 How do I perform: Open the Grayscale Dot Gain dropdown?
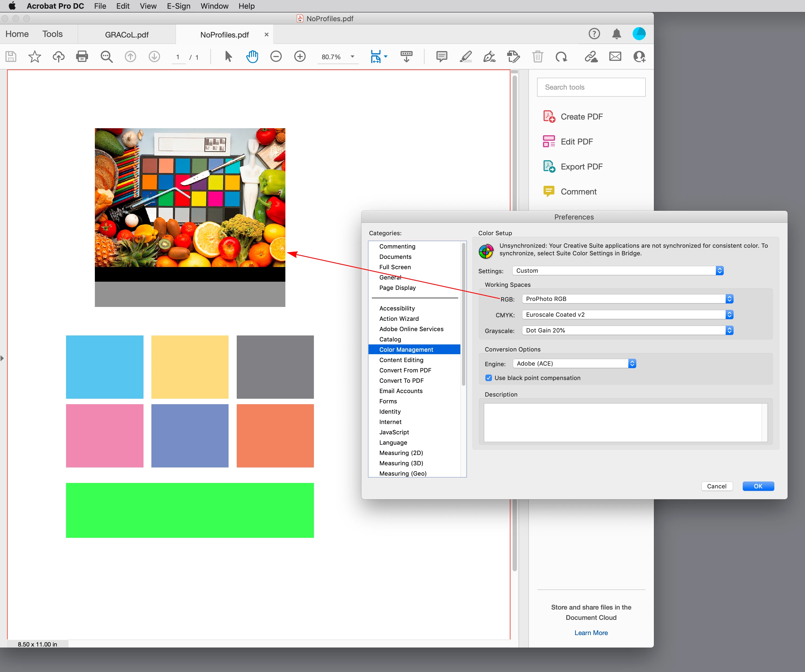627,330
